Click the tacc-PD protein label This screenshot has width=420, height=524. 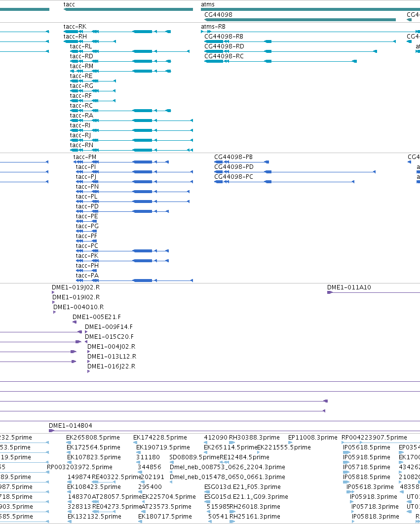(x=87, y=206)
